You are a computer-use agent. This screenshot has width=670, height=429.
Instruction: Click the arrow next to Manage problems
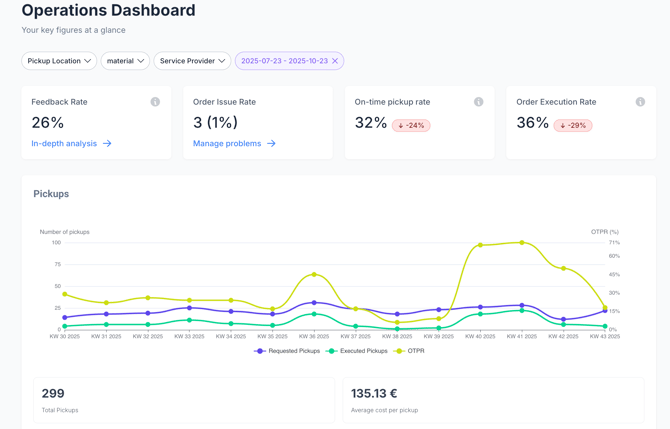pyautogui.click(x=271, y=144)
